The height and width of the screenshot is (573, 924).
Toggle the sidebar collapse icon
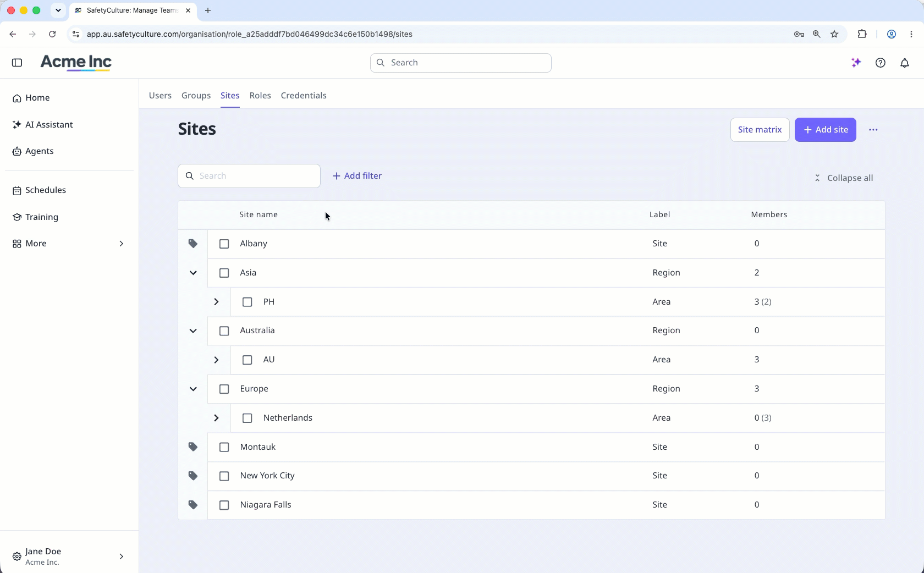17,63
